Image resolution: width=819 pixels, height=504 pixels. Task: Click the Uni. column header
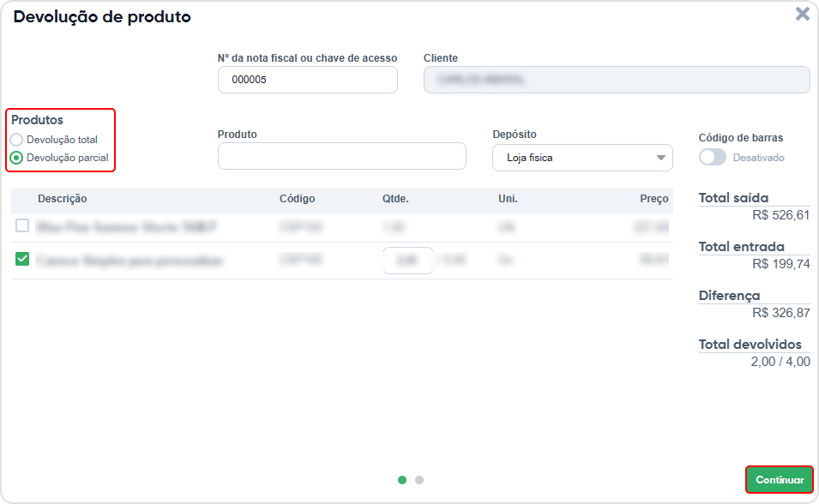pos(508,199)
